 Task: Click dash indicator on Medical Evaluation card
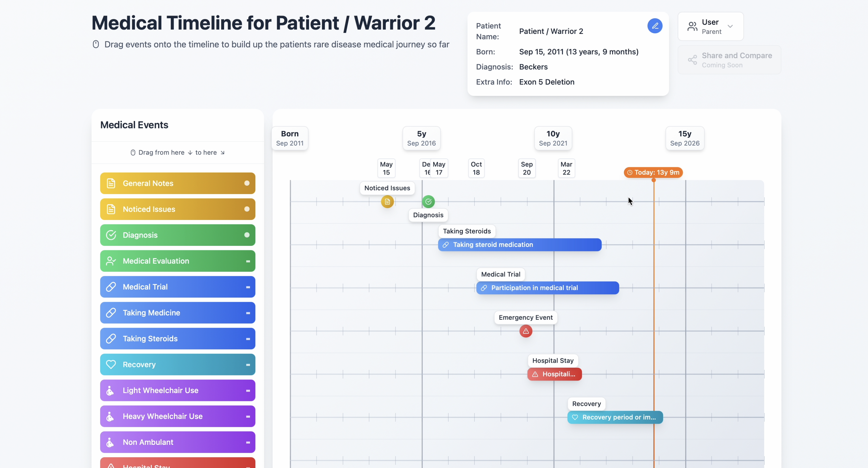pyautogui.click(x=248, y=261)
